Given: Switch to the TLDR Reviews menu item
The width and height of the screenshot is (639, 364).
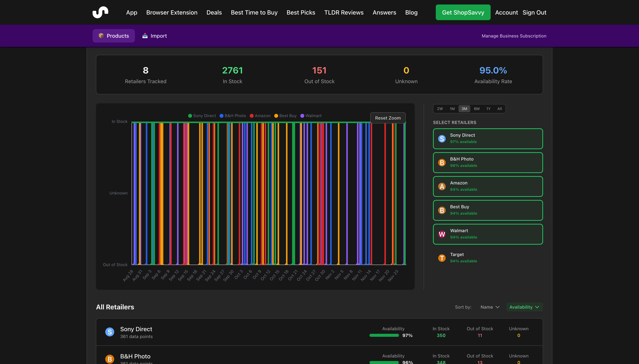Looking at the screenshot, I should click(344, 12).
